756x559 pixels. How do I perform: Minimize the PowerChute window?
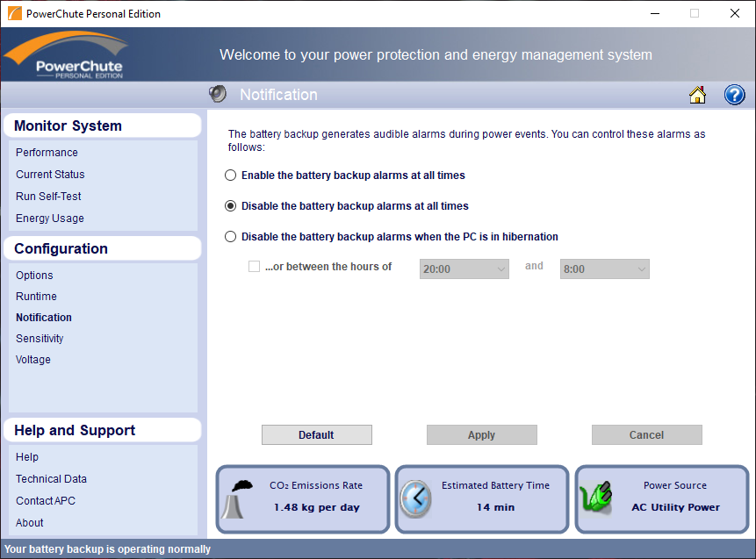[655, 13]
